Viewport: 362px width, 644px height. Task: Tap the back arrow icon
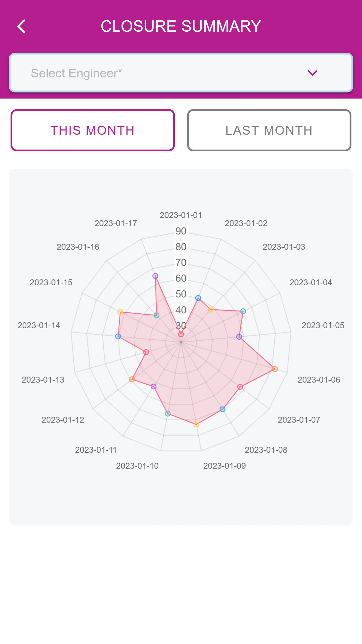pyautogui.click(x=21, y=26)
